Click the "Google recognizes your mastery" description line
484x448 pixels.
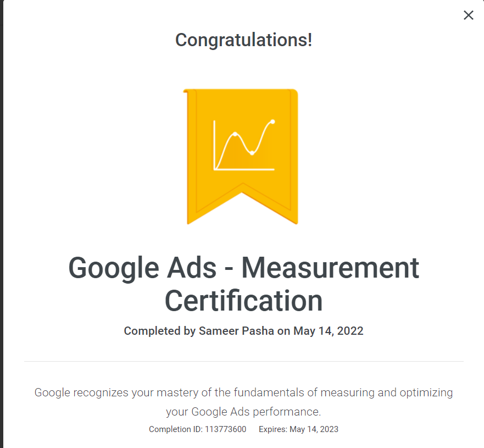tap(243, 392)
